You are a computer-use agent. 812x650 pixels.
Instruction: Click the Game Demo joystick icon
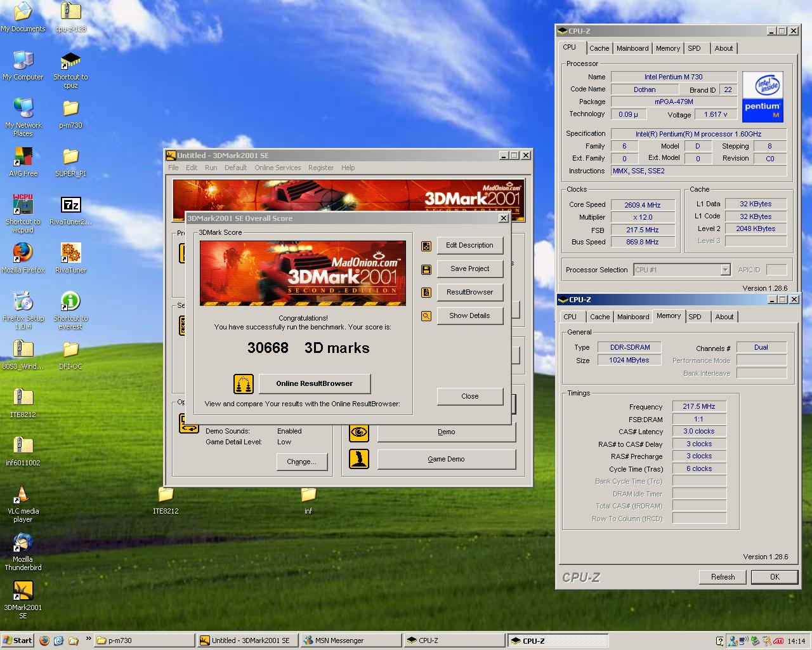[359, 459]
